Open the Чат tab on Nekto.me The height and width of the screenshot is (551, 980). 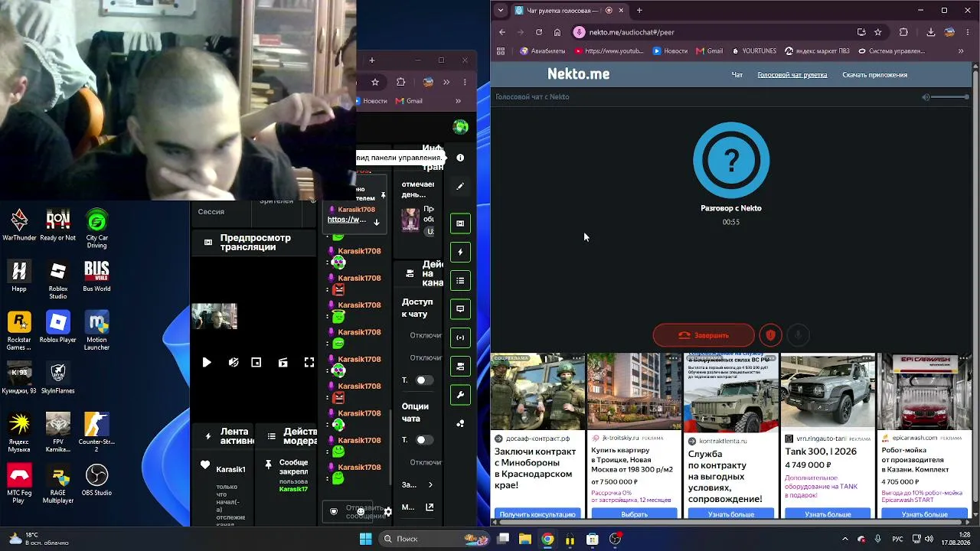click(x=737, y=75)
